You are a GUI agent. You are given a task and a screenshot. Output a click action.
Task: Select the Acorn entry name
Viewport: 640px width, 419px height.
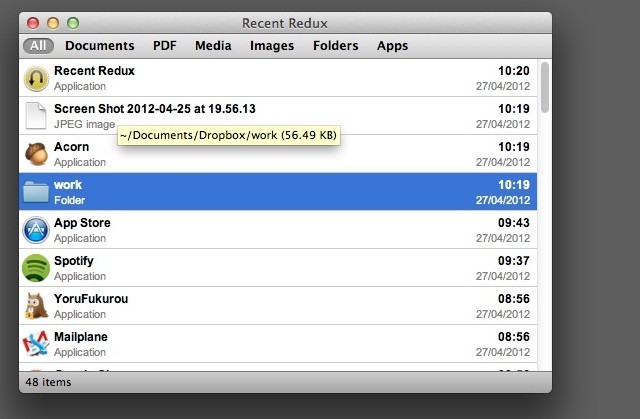coord(71,146)
